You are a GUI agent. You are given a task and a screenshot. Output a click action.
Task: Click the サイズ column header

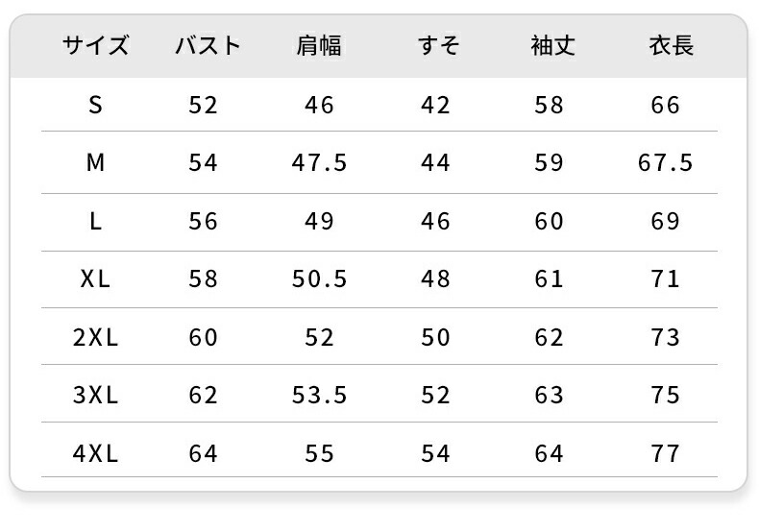pyautogui.click(x=95, y=46)
